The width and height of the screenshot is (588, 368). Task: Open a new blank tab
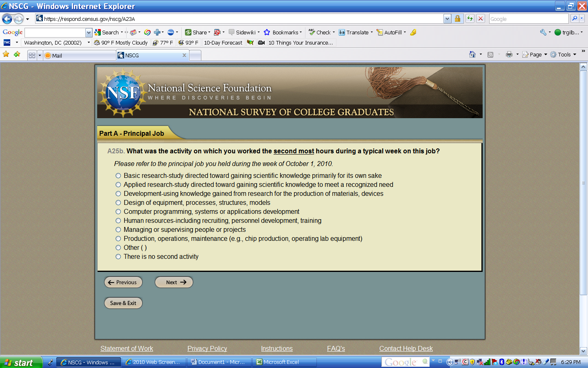point(196,56)
